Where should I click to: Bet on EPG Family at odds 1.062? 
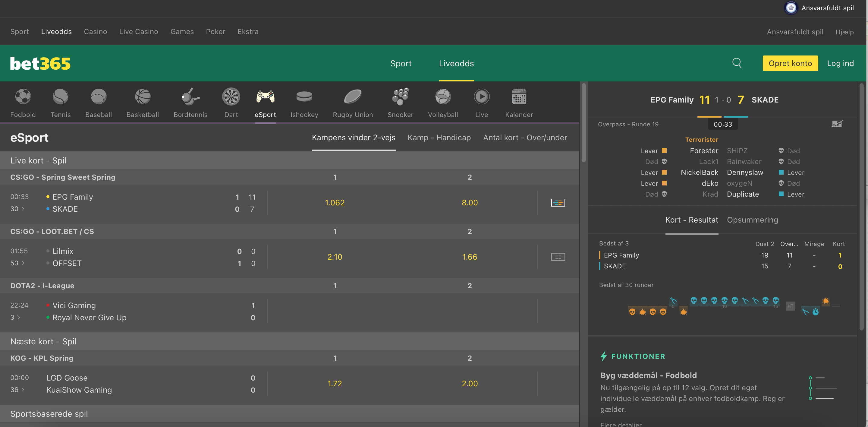point(335,203)
